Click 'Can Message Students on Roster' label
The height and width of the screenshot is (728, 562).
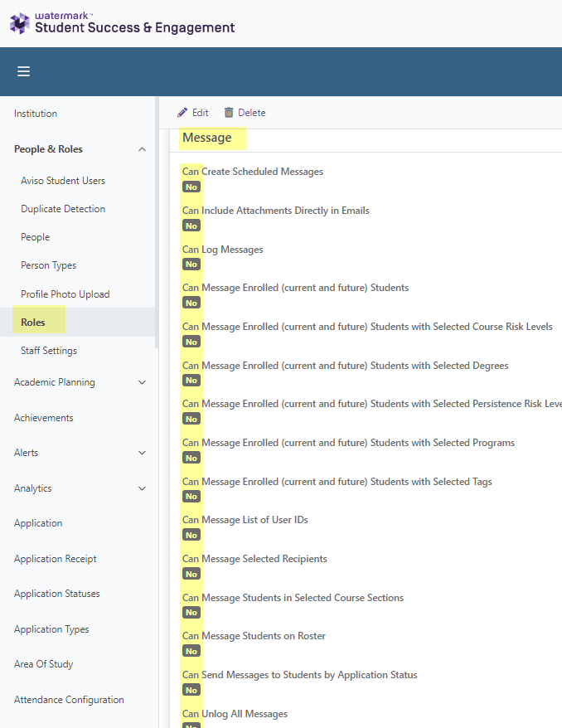pyautogui.click(x=254, y=636)
